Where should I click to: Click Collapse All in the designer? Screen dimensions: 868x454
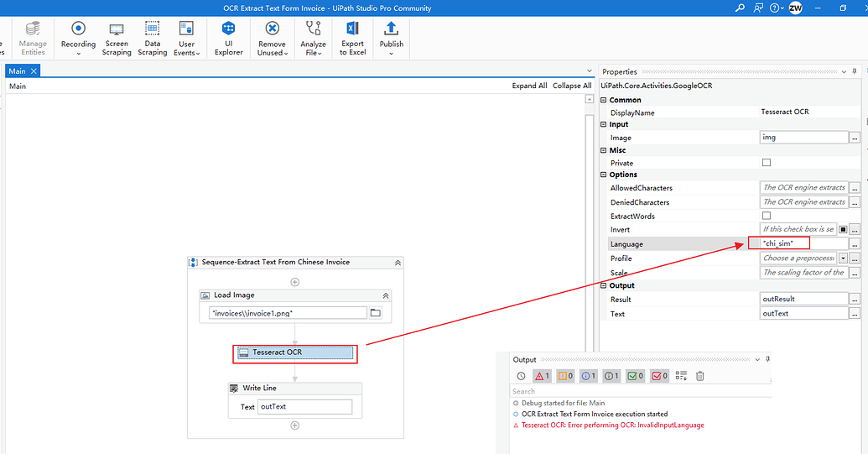pyautogui.click(x=572, y=86)
